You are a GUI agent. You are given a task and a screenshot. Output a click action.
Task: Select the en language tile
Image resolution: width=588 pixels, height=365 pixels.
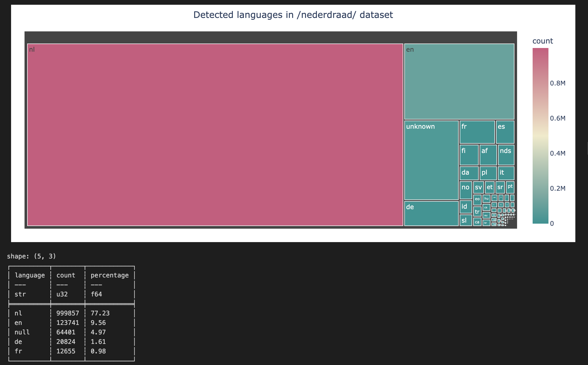coord(459,81)
